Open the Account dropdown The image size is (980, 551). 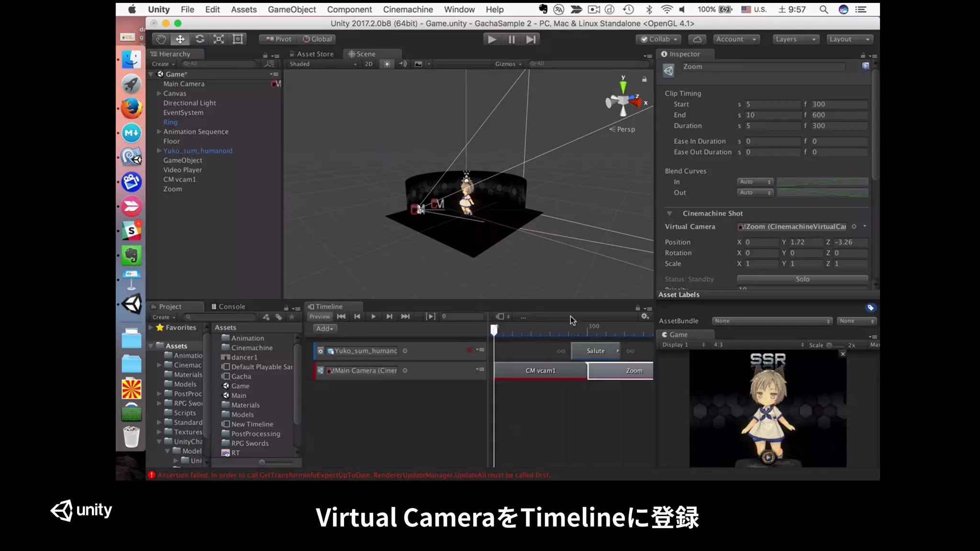tap(736, 39)
